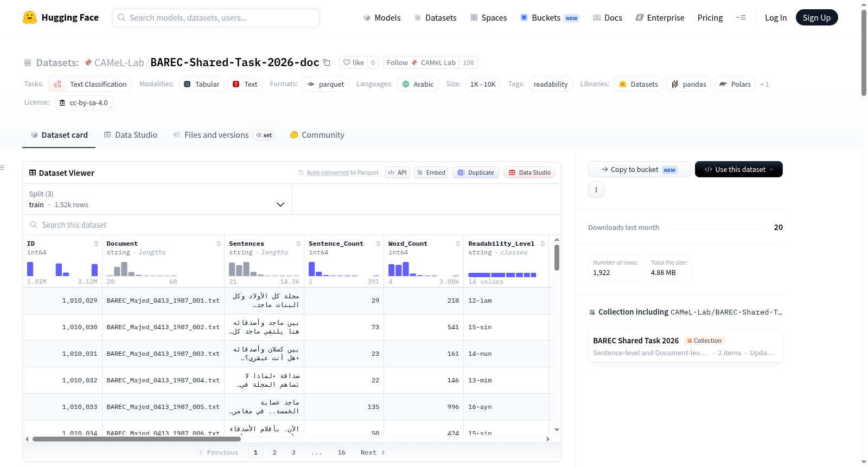Select the Tabular modality tag
The width and height of the screenshot is (868, 467).
pos(201,84)
